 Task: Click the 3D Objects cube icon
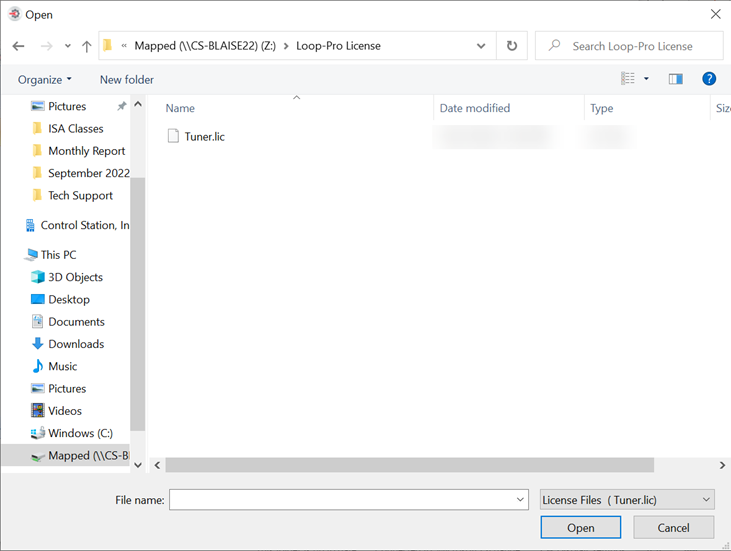[x=37, y=277]
